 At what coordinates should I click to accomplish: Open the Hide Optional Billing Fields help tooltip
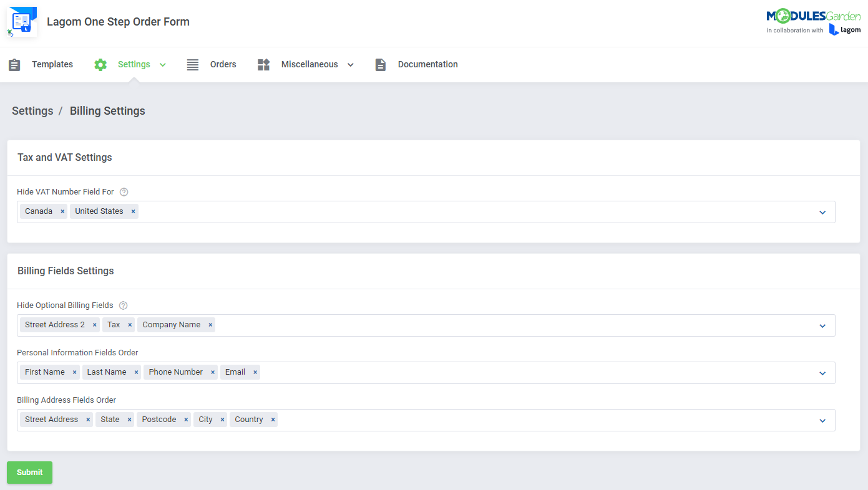(123, 305)
